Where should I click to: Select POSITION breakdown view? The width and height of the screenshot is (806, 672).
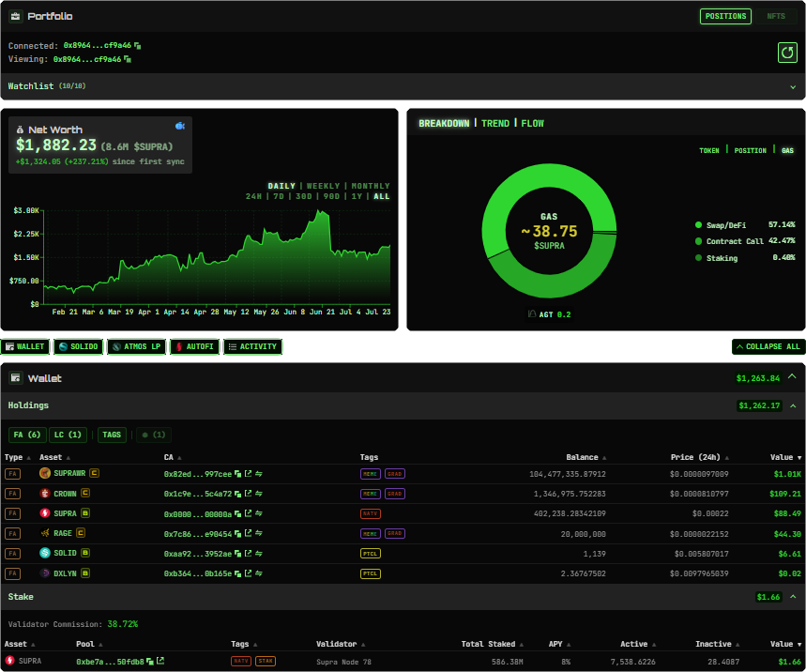[x=750, y=151]
